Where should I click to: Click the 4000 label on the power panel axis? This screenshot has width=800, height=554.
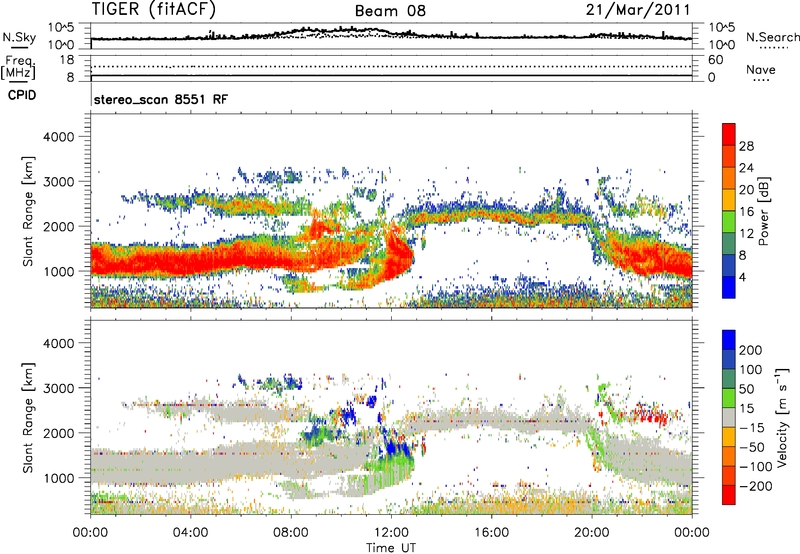pos(58,137)
